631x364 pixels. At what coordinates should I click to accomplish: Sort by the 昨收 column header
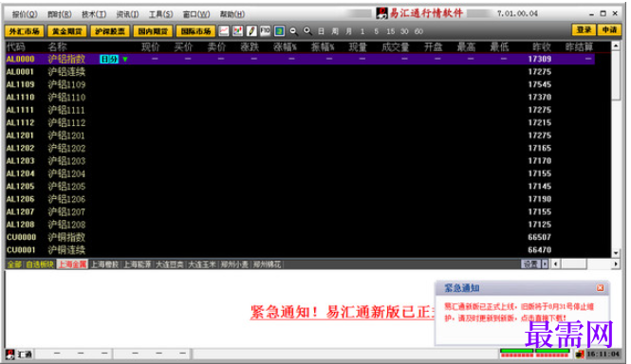(541, 46)
